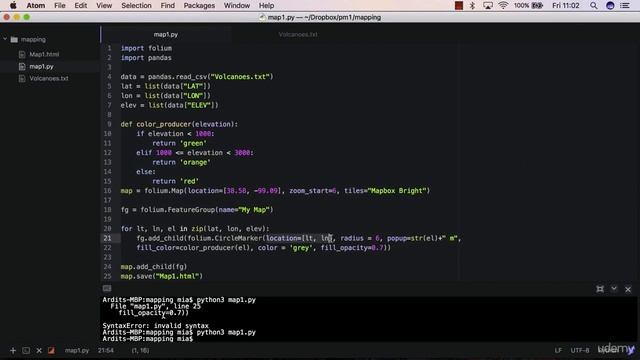Click the mapping folder icon

[x=14, y=40]
